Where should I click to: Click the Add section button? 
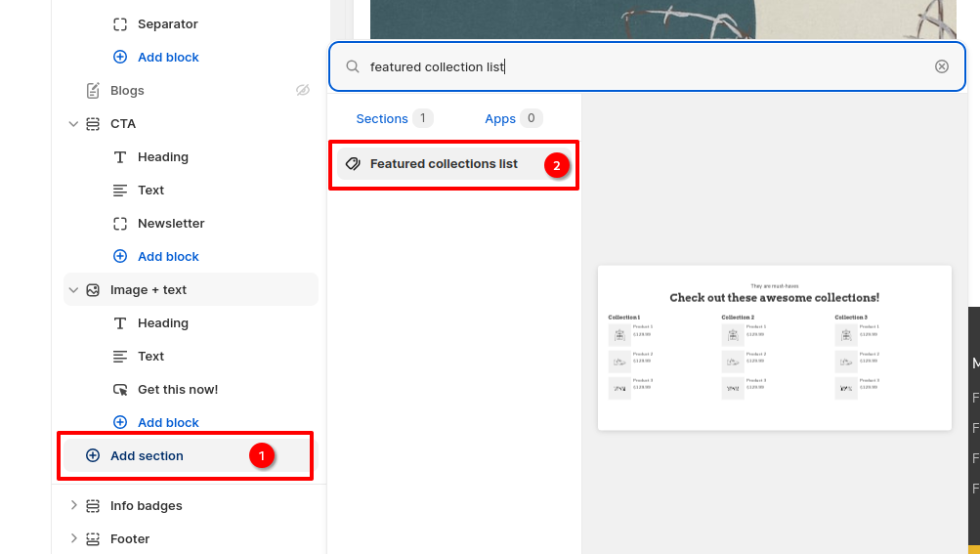click(147, 455)
